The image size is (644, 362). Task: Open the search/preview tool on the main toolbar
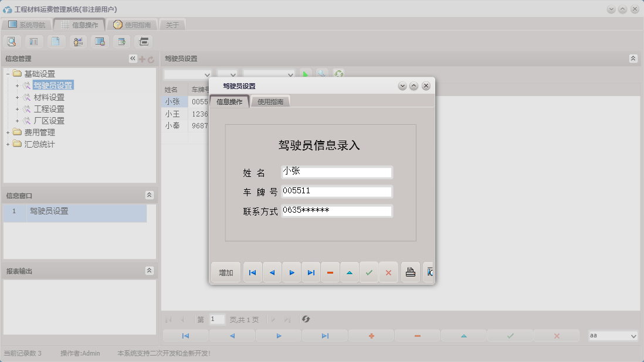click(x=12, y=41)
